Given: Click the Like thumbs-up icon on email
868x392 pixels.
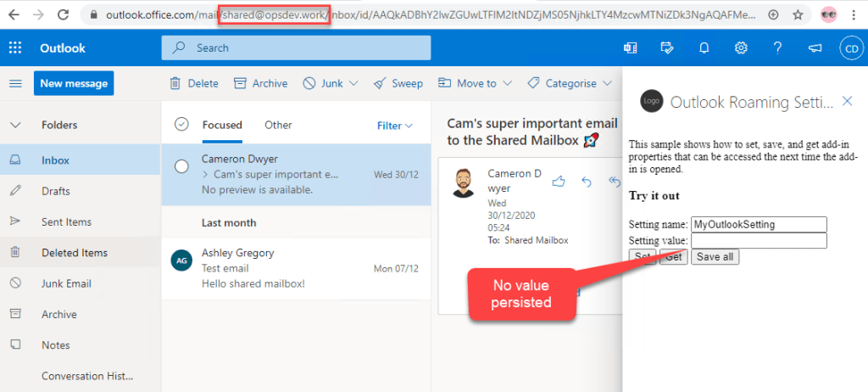Looking at the screenshot, I should click(558, 181).
